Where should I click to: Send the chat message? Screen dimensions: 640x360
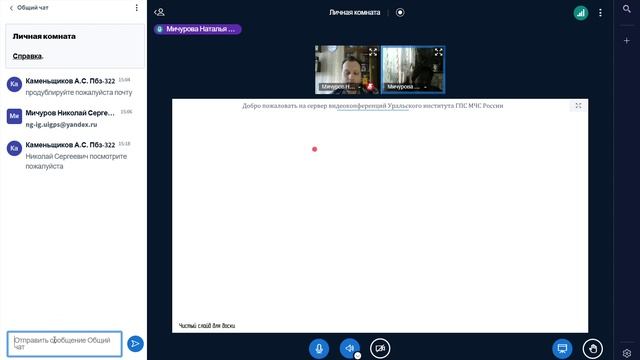pos(135,344)
